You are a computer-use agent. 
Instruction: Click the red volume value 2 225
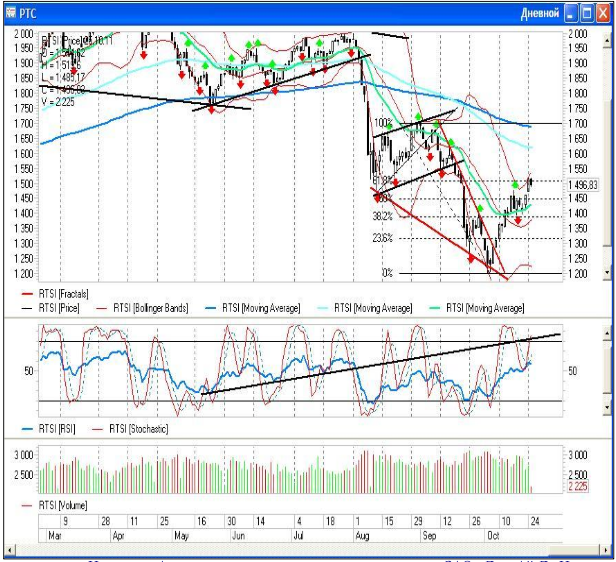tap(578, 486)
